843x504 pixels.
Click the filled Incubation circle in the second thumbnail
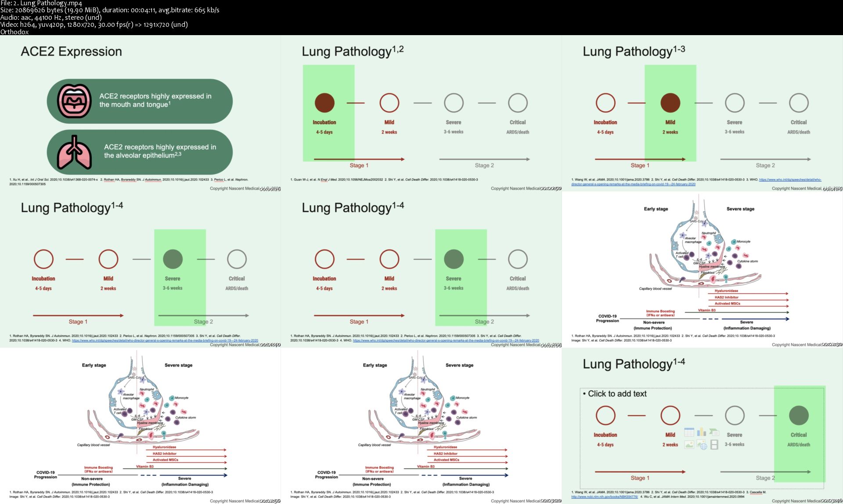324,103
